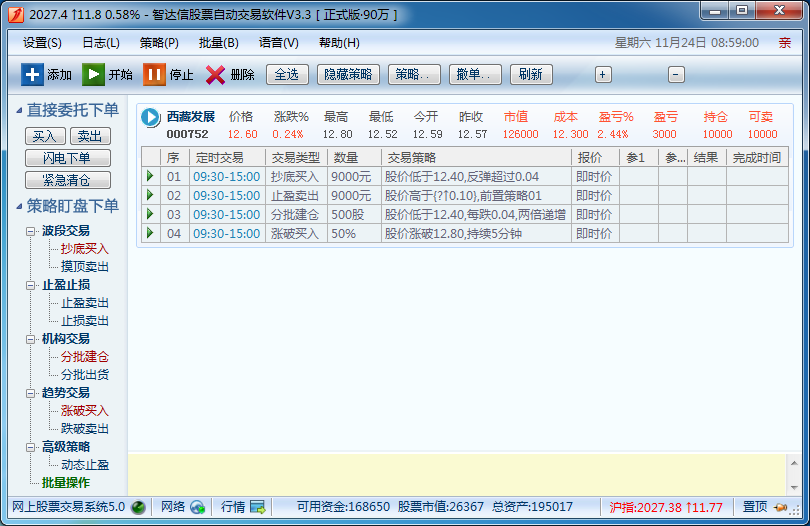Viewport: 810px width, 526px height.
Task: Select 止盈卖出 in strategy tree
Action: 85,303
